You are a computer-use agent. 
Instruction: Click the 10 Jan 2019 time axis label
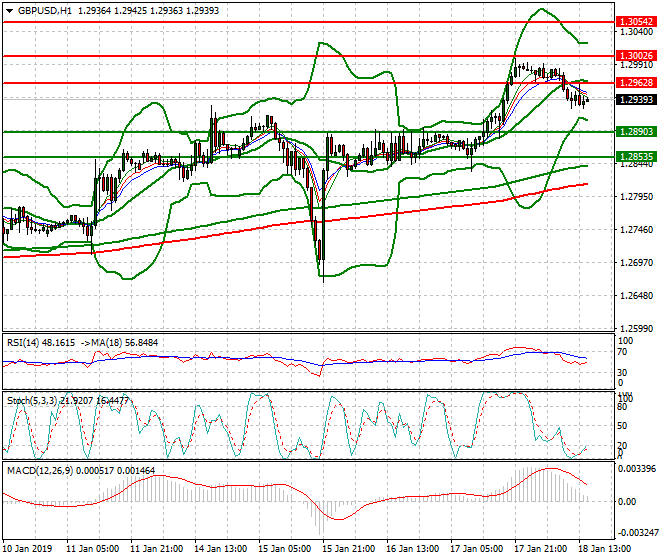[27, 549]
